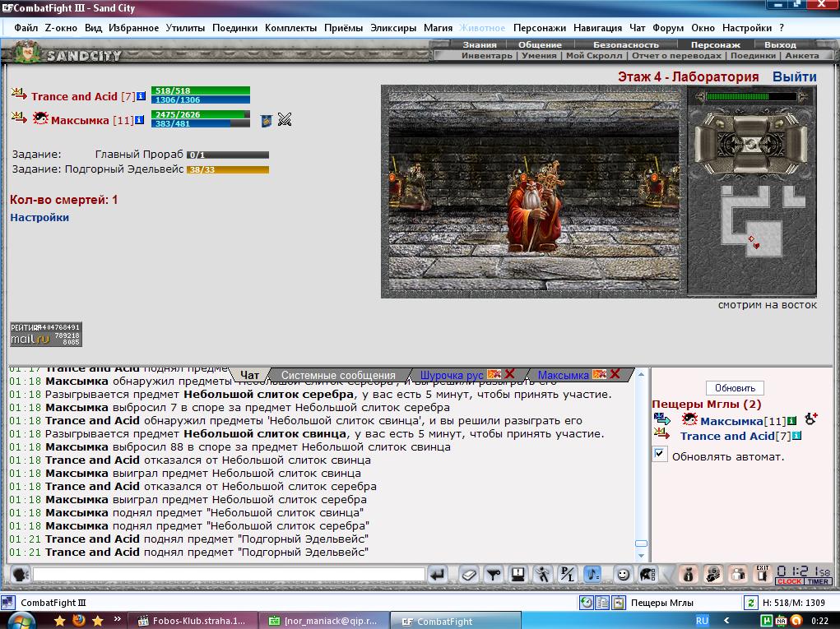Open the 'Шурочка рус' private chat tab
Image resolution: width=840 pixels, height=629 pixels.
point(452,375)
